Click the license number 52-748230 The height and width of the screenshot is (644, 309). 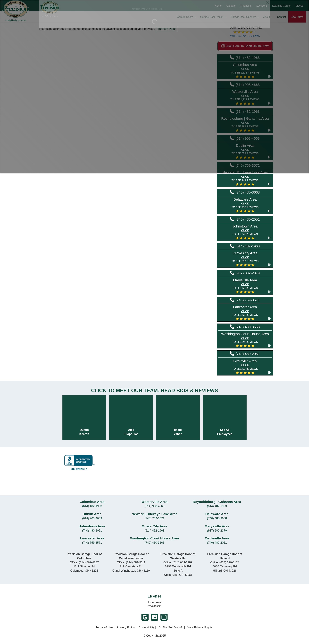click(154, 607)
